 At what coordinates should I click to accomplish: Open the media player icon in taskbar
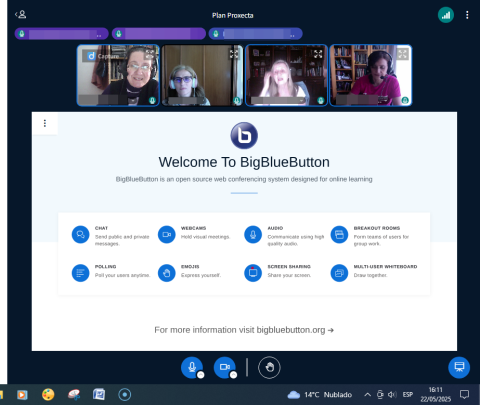click(x=22, y=395)
